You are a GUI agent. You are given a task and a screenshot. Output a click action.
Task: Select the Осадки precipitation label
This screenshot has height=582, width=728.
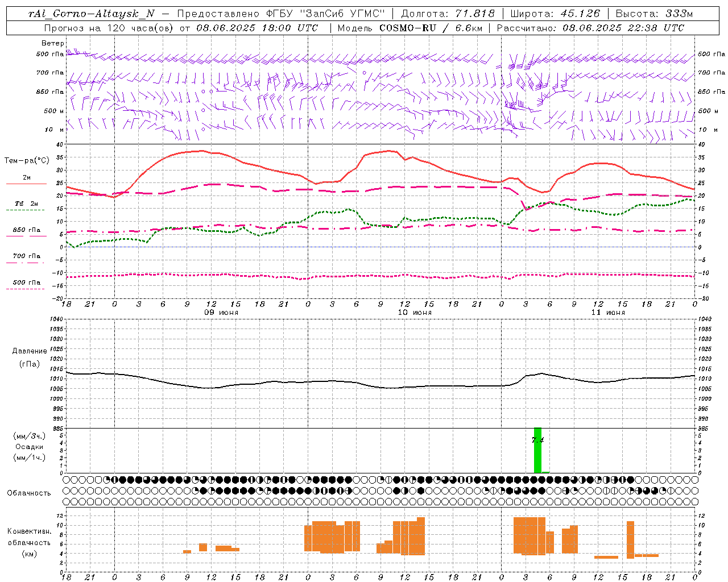pyautogui.click(x=30, y=447)
